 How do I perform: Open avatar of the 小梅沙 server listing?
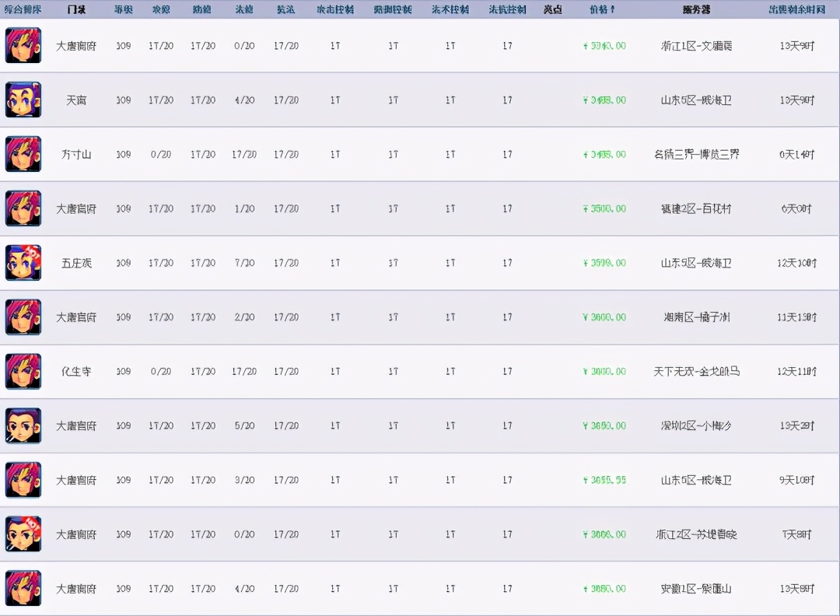23,426
